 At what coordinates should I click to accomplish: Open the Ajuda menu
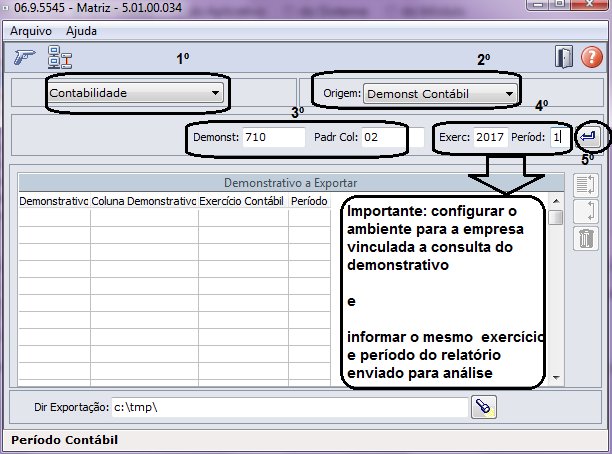(81, 31)
